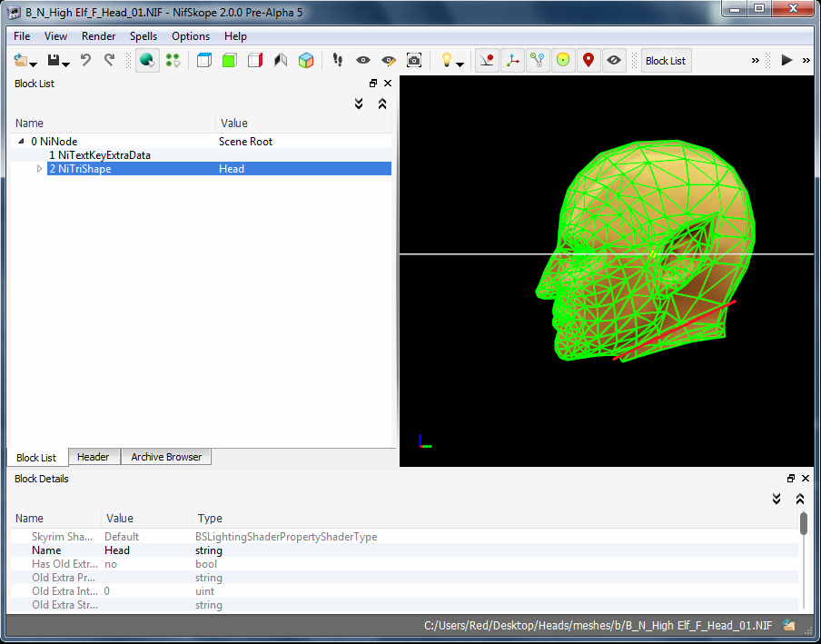Click the redo arrow in toolbar
Viewport: 821px width, 644px height.
coord(109,61)
